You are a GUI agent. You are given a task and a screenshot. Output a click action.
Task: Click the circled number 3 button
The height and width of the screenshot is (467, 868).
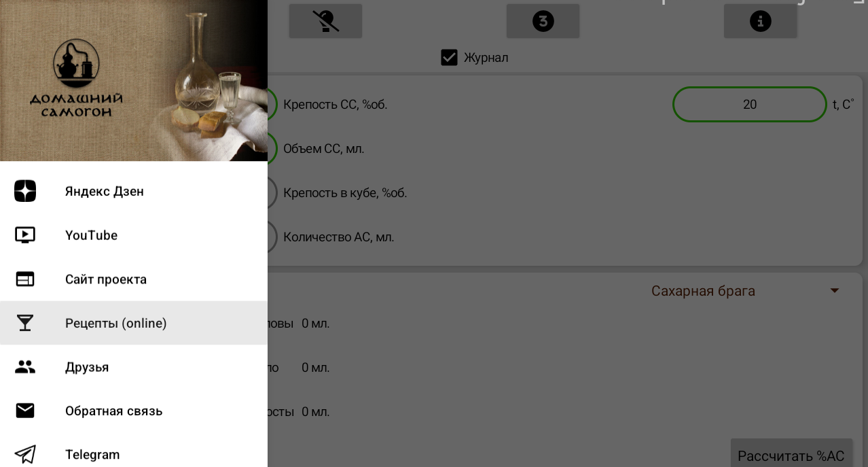tap(543, 21)
